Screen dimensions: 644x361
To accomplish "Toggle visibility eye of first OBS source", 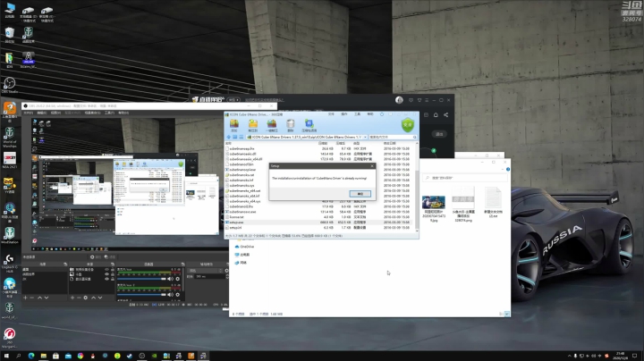I will [x=106, y=270].
